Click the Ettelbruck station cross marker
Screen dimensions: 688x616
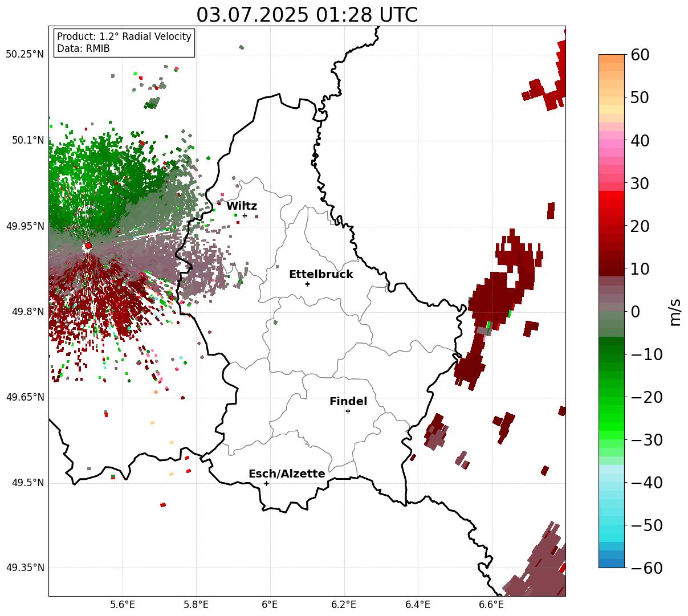click(307, 284)
